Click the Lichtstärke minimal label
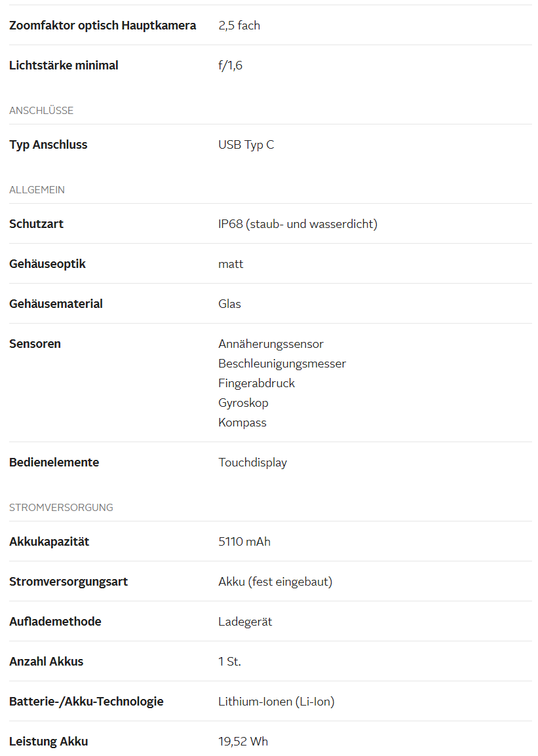 pyautogui.click(x=64, y=66)
